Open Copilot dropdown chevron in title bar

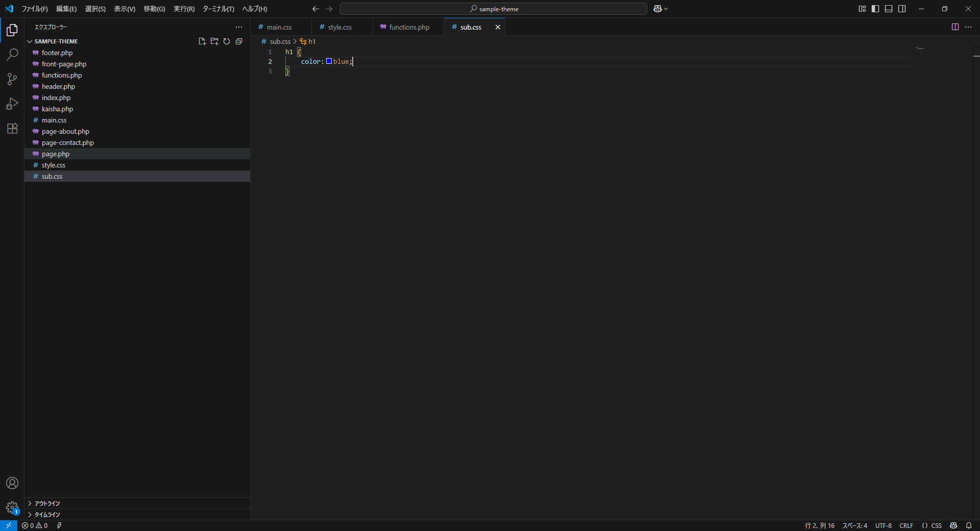666,9
